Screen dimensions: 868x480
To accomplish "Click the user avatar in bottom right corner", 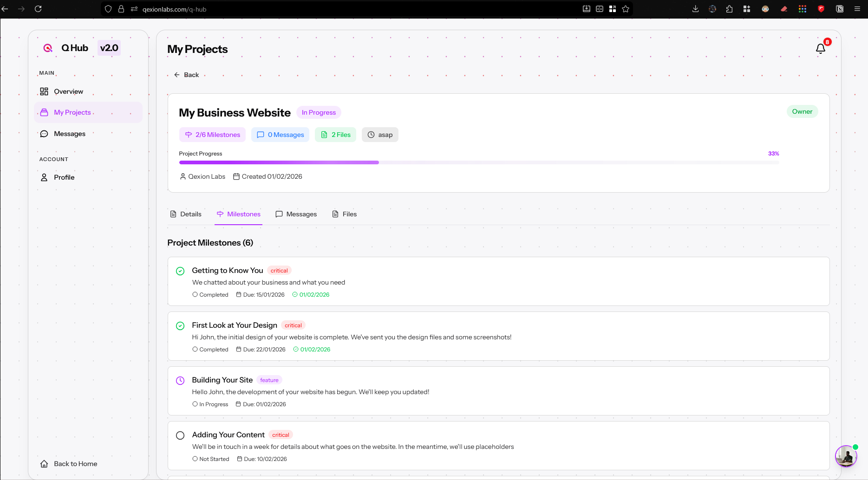I will point(846,456).
